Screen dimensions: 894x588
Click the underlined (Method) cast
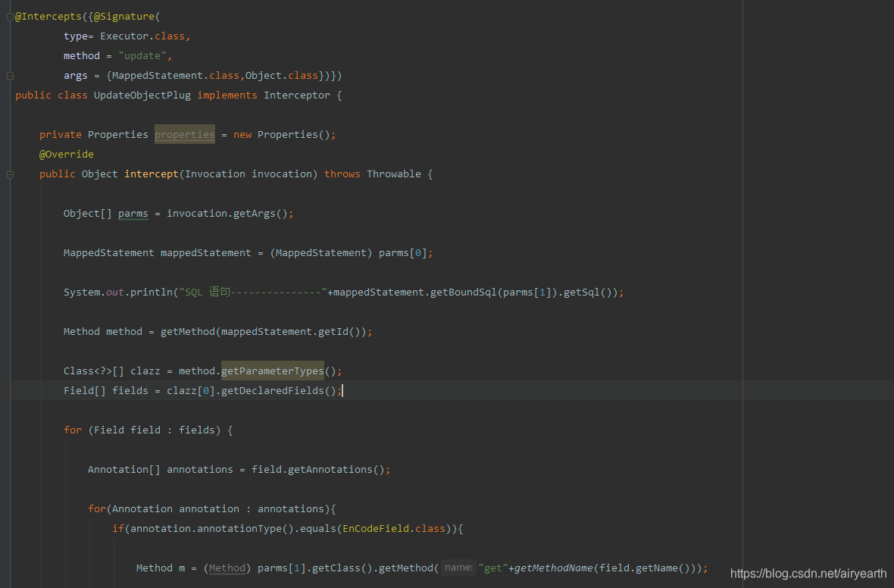pyautogui.click(x=227, y=568)
